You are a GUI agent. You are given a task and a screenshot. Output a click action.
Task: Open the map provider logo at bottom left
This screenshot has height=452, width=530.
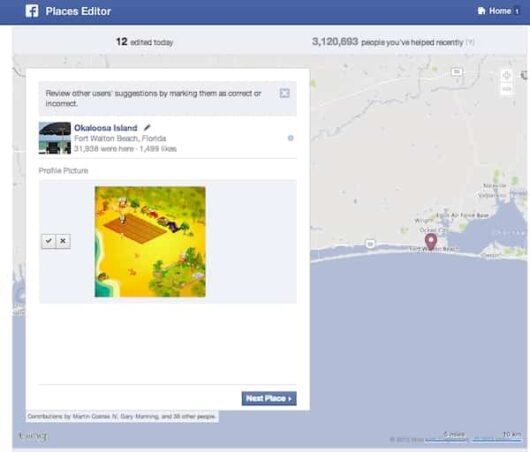pos(33,436)
